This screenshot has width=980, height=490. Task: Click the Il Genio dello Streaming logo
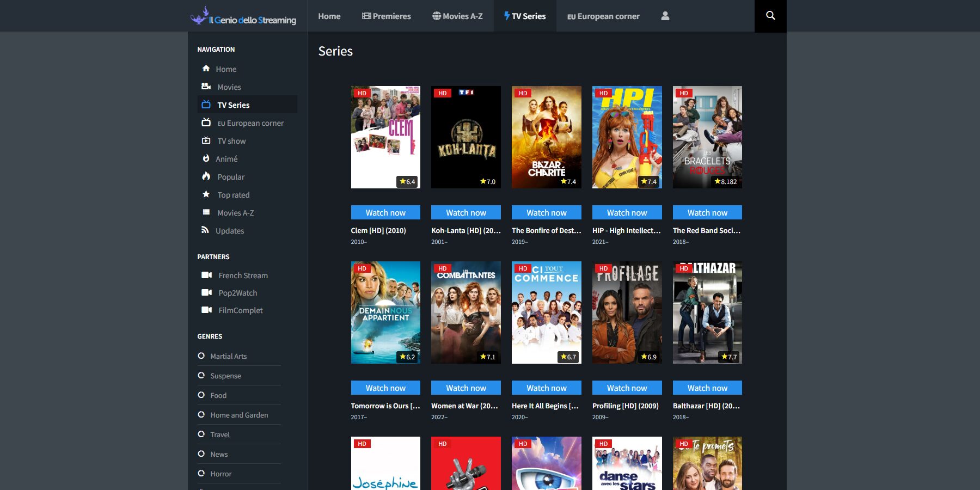pos(243,16)
